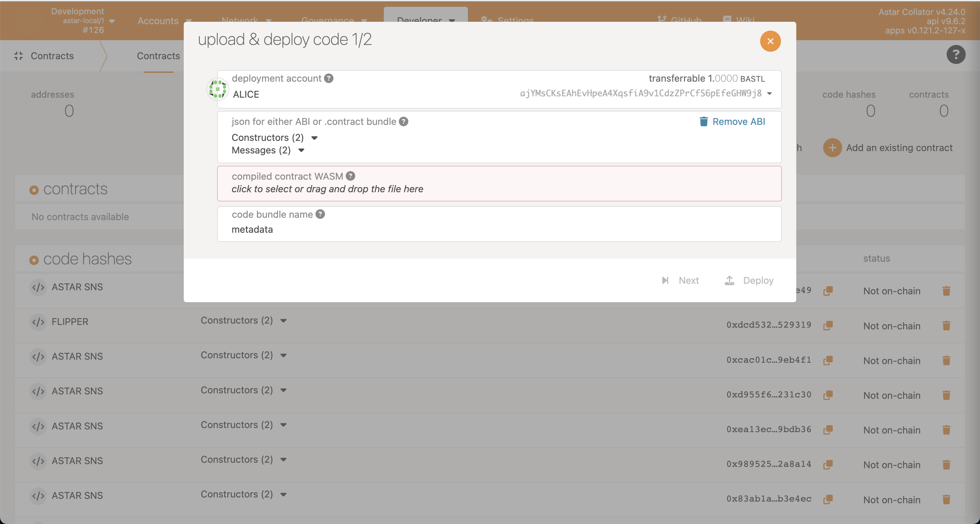Expand Messages (2) in the dialog
The width and height of the screenshot is (980, 524).
pyautogui.click(x=268, y=150)
